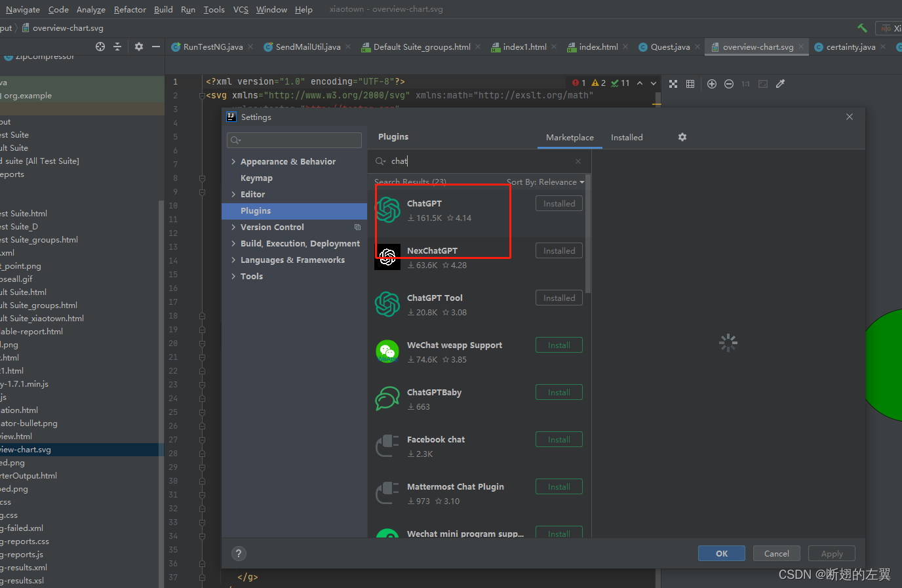This screenshot has width=902, height=588.
Task: Focus the Settings search field
Action: (x=294, y=140)
